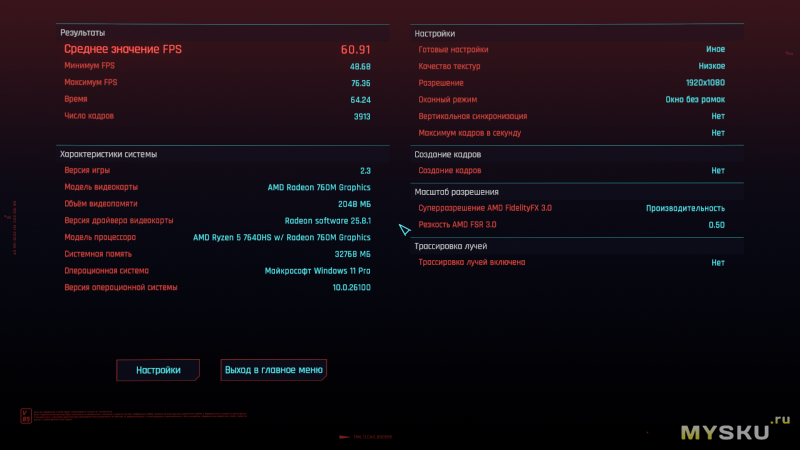The width and height of the screenshot is (800, 450).
Task: Click Майкрософт Windows 11 Pro value
Action: 317,271
